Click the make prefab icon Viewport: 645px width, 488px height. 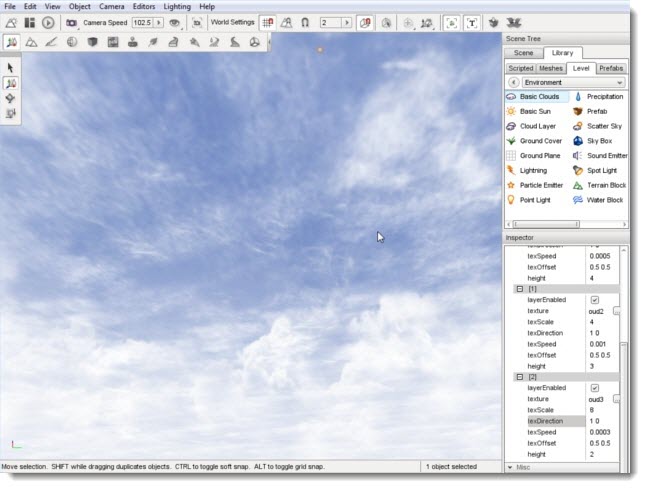click(x=493, y=23)
